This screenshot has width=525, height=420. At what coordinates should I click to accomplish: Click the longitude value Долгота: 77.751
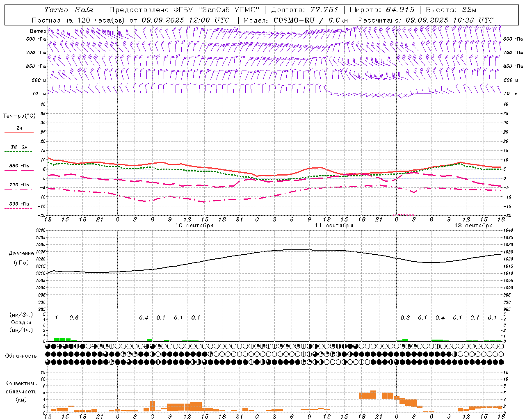pos(305,10)
